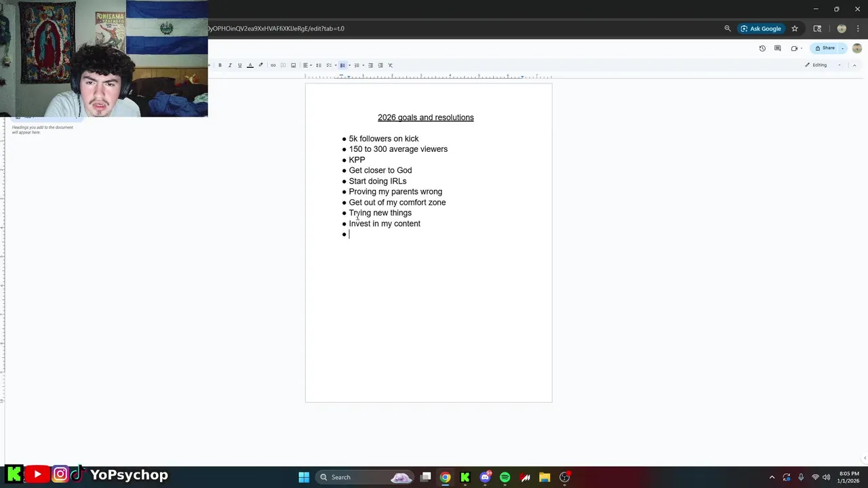The image size is (868, 488).
Task: Expand the Share options arrow
Action: pos(843,48)
